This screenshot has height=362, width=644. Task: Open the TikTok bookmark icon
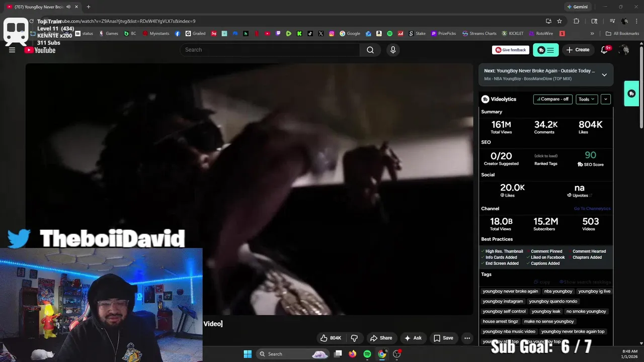pyautogui.click(x=310, y=34)
